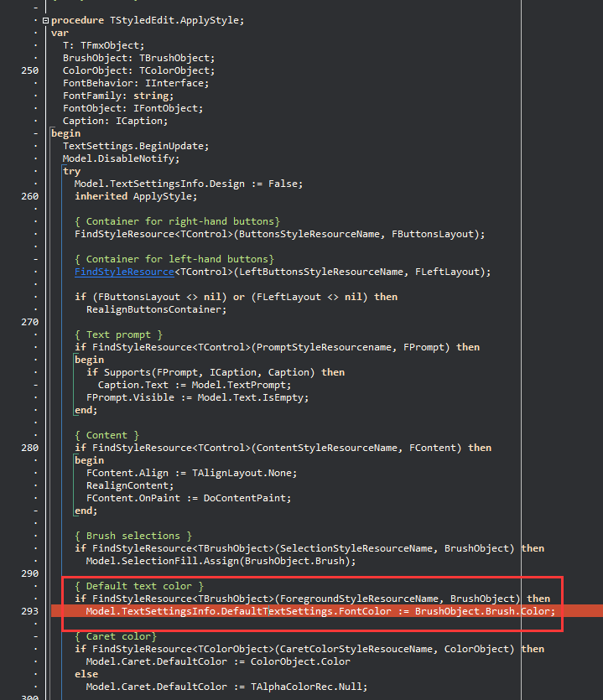Click 'Model.SelectionFill.Assign(BrushObject.Brush);' line
The image size is (603, 700).
click(221, 561)
